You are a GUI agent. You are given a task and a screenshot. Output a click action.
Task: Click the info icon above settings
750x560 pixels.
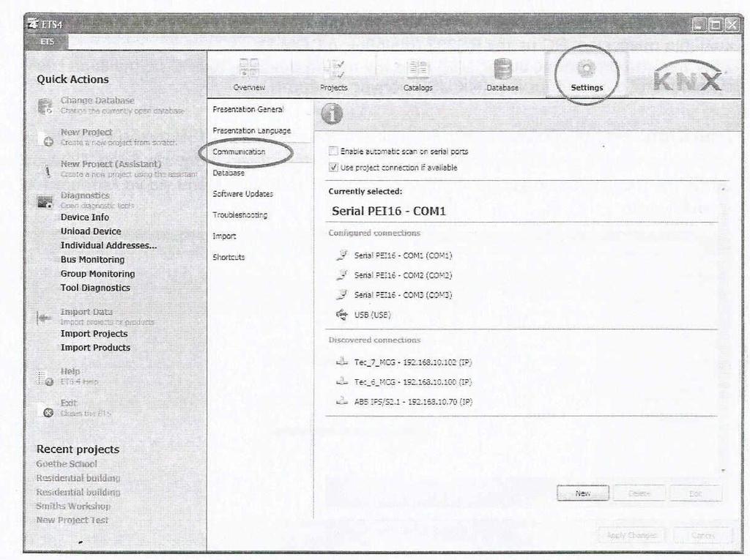tap(332, 113)
